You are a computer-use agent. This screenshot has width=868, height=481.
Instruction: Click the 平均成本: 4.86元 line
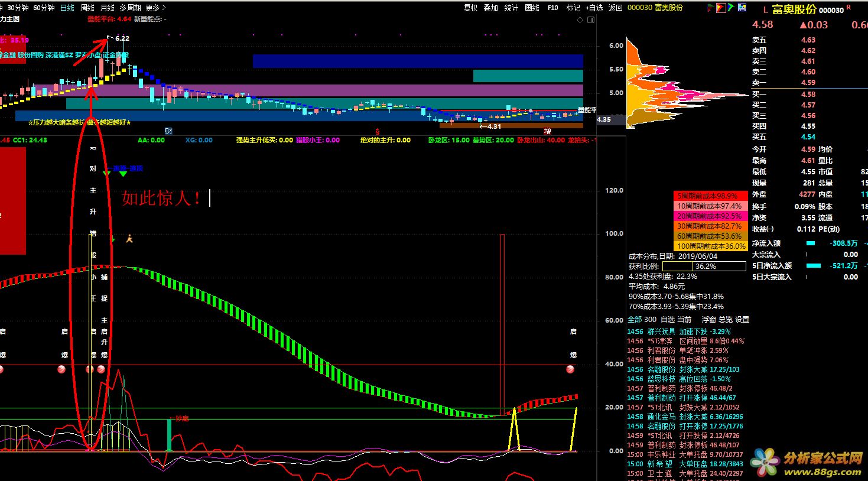(x=656, y=286)
